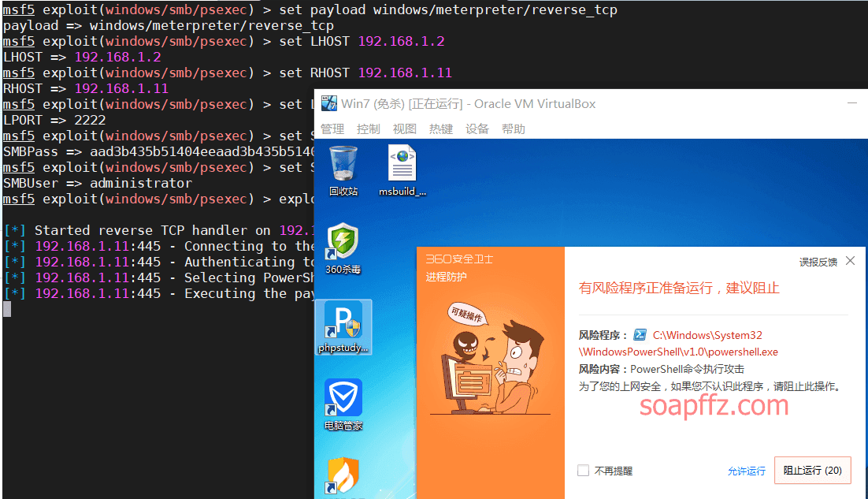The width and height of the screenshot is (868, 499).
Task: Open the 热键 menu in VirtualBox
Action: (440, 129)
